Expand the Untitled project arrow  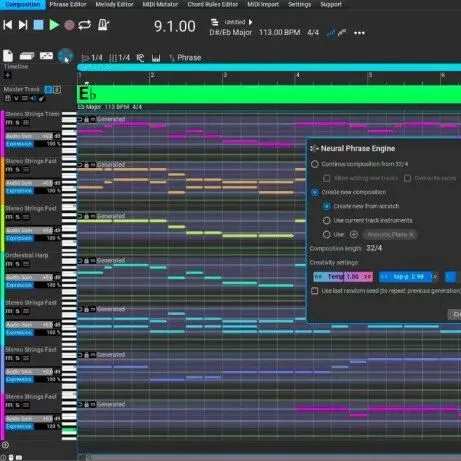point(250,22)
